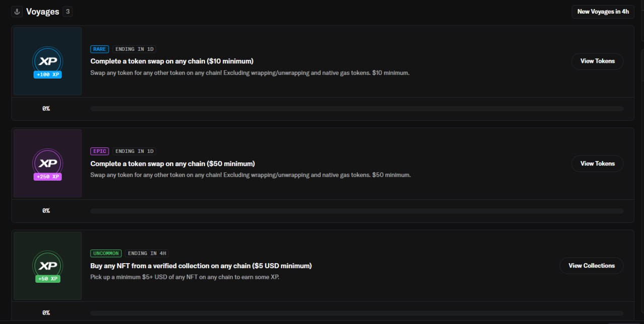Select the UNCOMMON rarity tag

click(x=106, y=253)
